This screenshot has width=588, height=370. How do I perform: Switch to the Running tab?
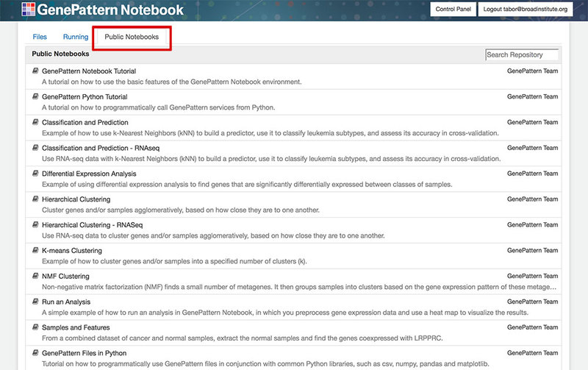pos(76,37)
